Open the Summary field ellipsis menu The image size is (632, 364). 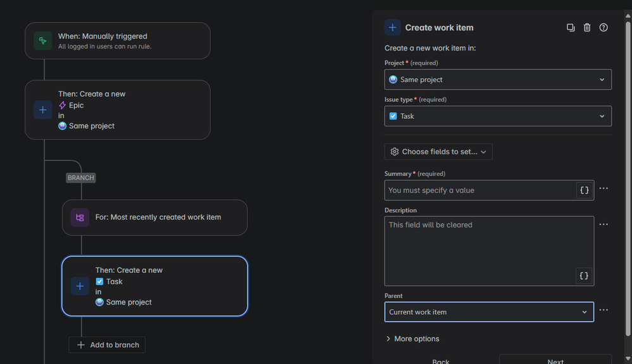pyautogui.click(x=603, y=188)
